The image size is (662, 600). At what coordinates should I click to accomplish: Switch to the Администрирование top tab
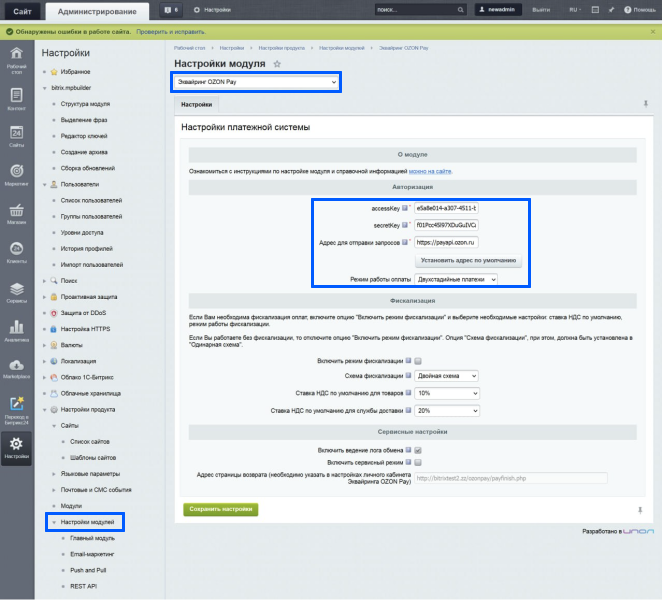click(x=97, y=11)
